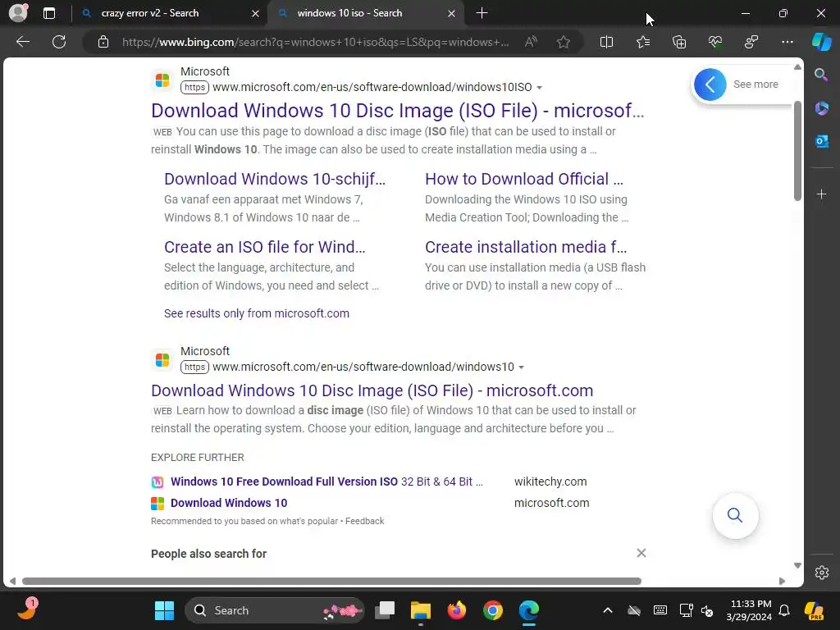Open the touch keyboard tray icon
Image resolution: width=840 pixels, height=630 pixels.
click(660, 610)
